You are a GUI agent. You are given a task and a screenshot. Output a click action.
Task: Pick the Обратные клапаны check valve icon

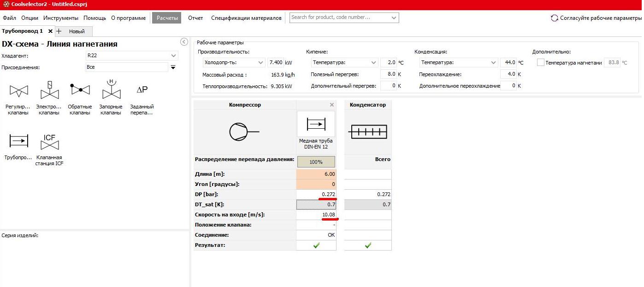[80, 89]
